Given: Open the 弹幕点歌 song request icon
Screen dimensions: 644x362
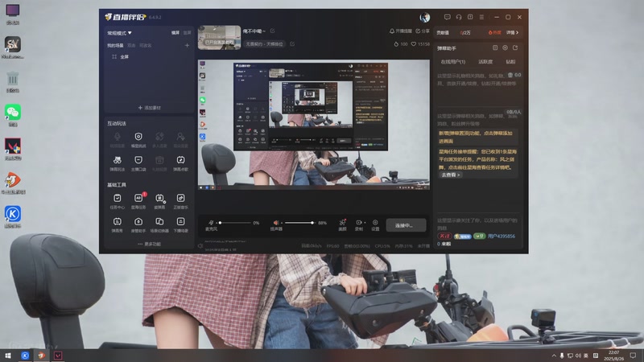Looking at the screenshot, I should point(180,160).
